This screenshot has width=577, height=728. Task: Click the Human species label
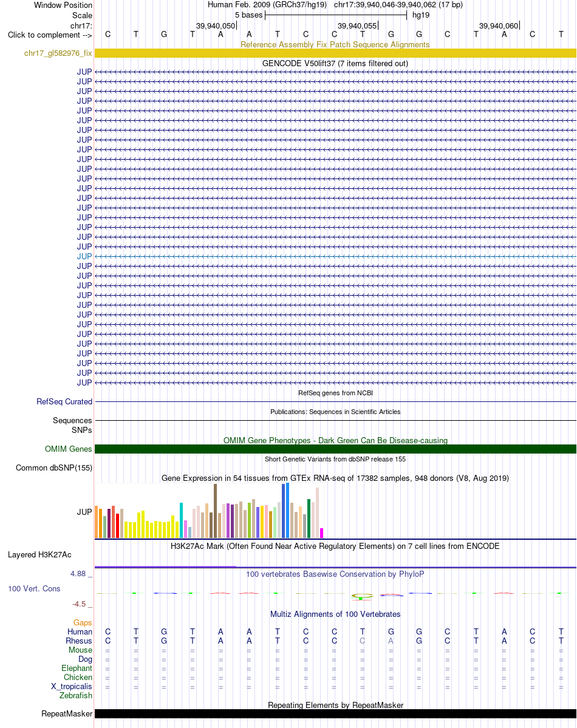(x=80, y=632)
